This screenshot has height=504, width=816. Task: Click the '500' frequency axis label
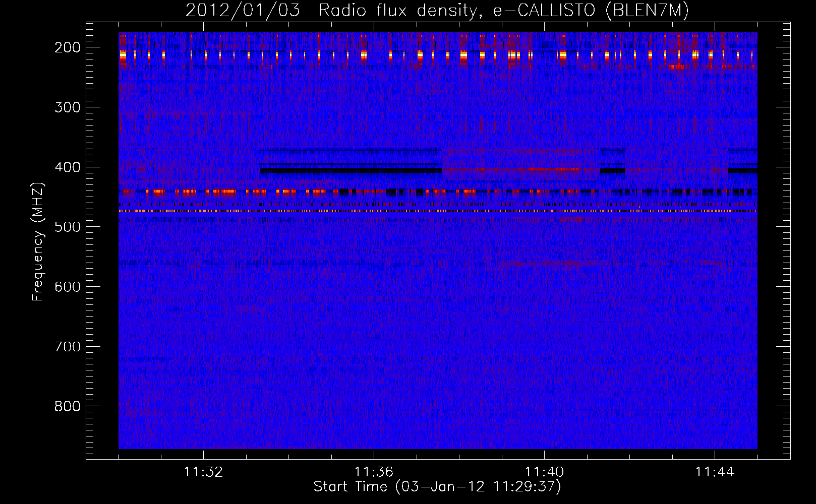coord(68,227)
